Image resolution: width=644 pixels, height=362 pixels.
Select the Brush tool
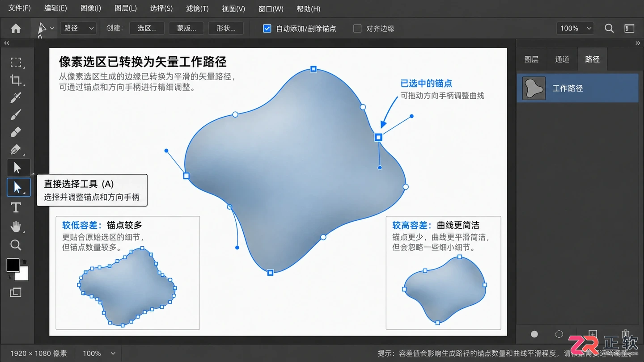pos(16,115)
